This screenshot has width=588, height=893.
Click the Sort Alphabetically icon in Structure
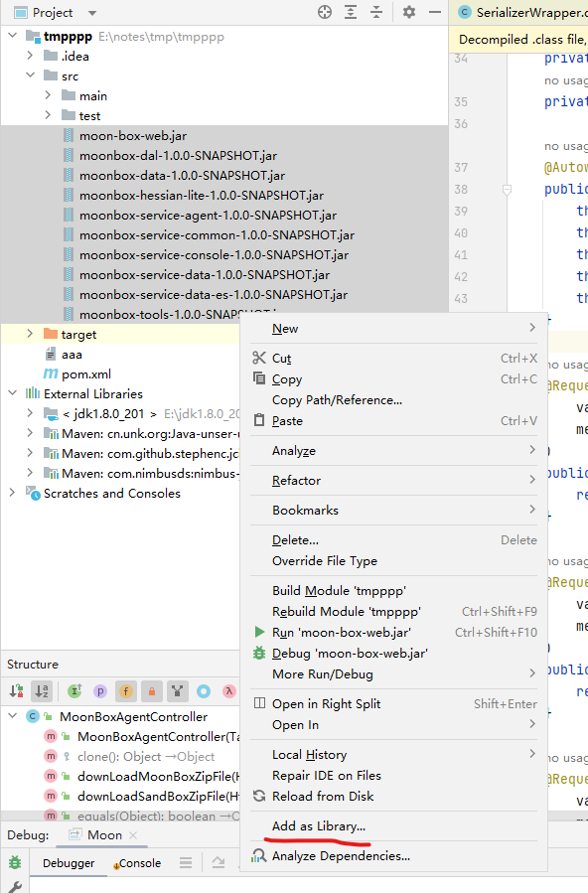coord(42,691)
